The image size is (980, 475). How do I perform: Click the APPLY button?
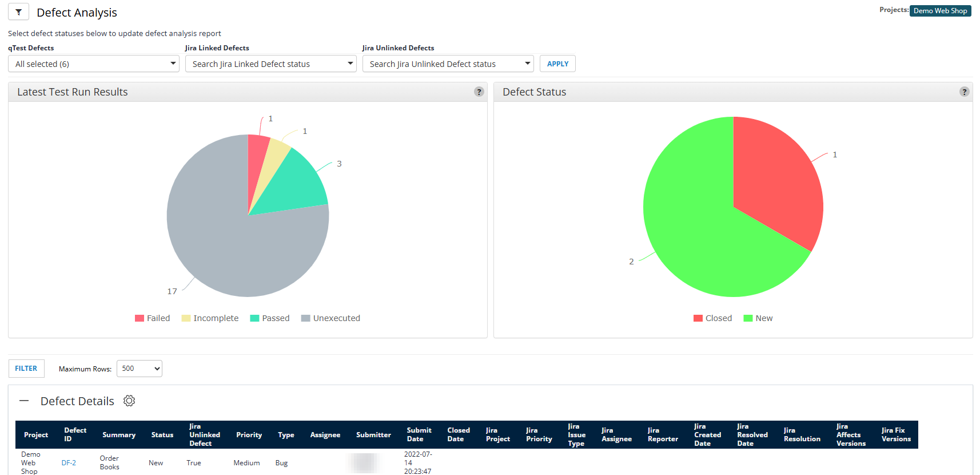pyautogui.click(x=557, y=64)
